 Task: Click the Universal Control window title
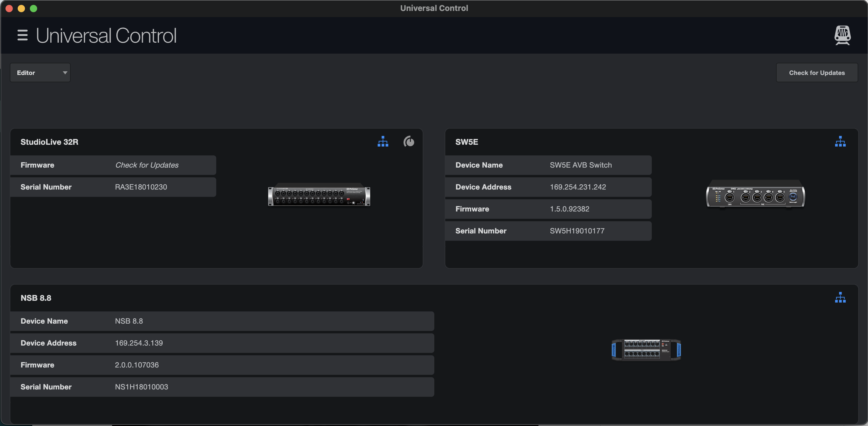point(434,8)
